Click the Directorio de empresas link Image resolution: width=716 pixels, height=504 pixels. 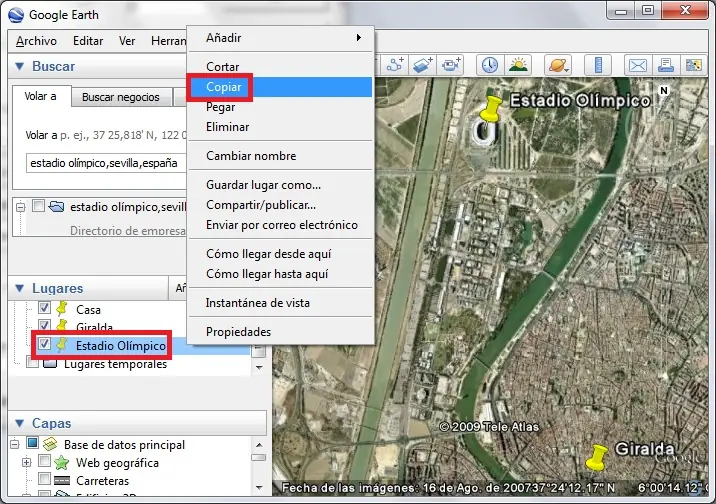[128, 230]
